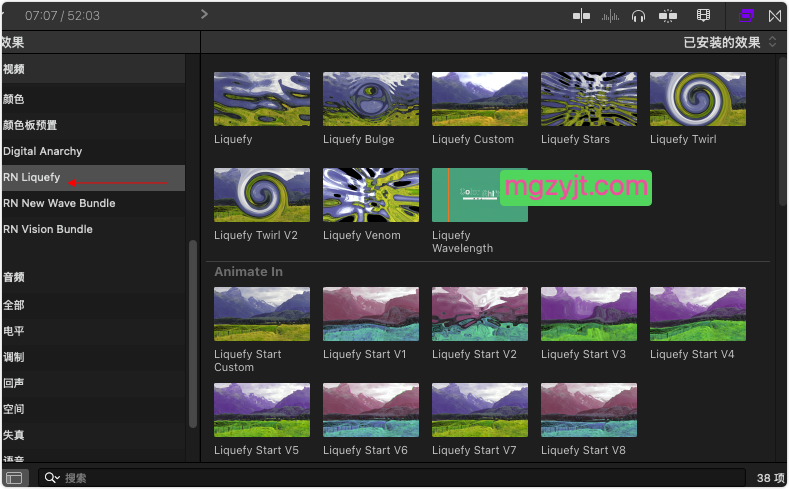Image resolution: width=789 pixels, height=489 pixels.
Task: Click the Liquefy Start V3 label text
Action: (583, 354)
